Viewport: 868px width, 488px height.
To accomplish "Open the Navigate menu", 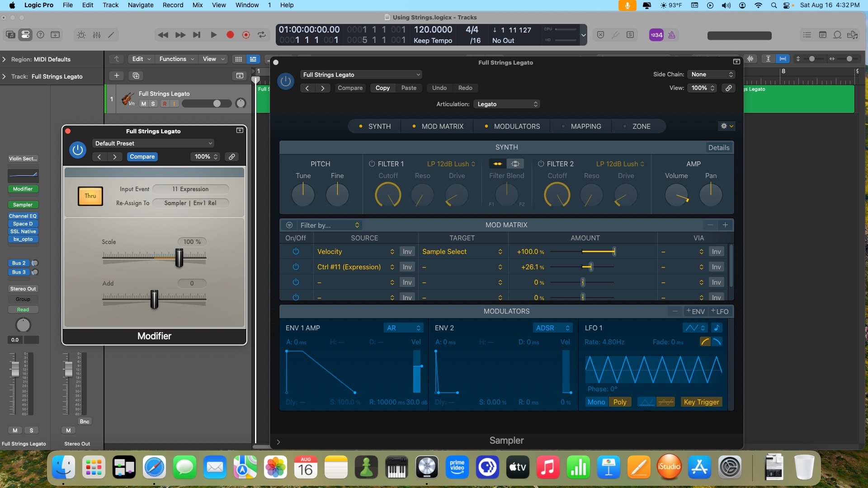I will click(140, 5).
